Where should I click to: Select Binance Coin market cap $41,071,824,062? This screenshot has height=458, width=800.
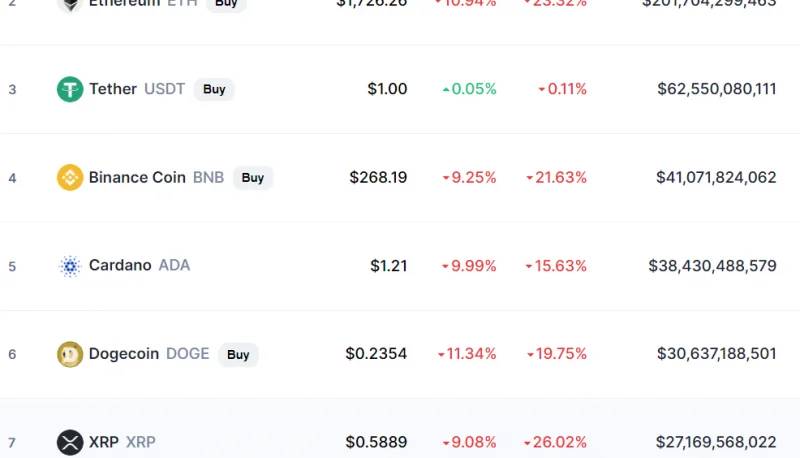[x=716, y=177]
